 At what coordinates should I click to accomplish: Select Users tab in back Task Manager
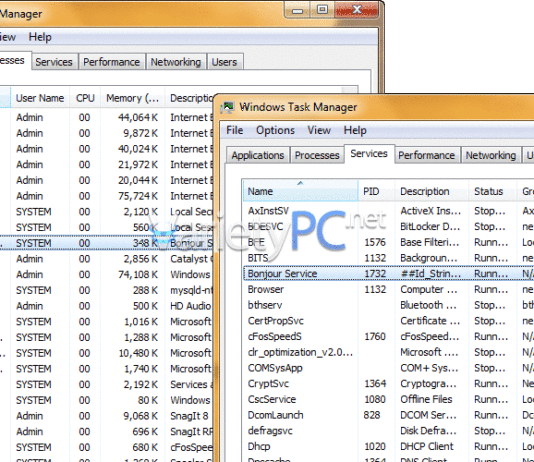coord(224,62)
